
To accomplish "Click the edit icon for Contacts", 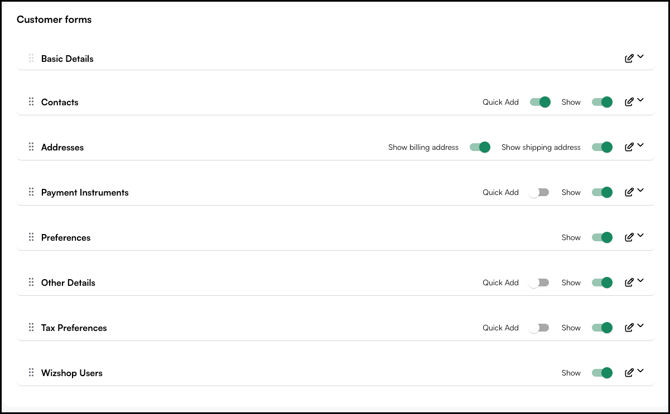I will (629, 102).
